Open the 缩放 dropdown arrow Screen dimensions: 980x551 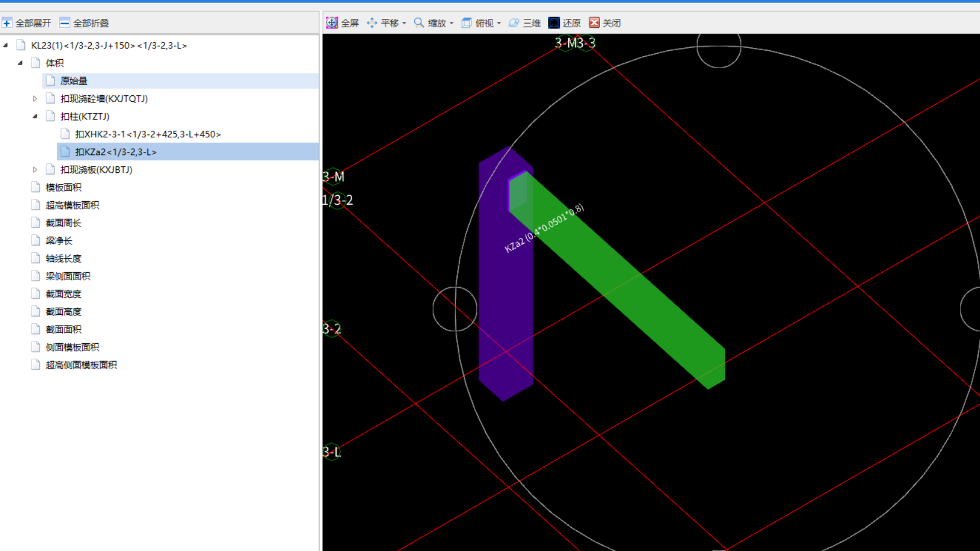click(452, 23)
